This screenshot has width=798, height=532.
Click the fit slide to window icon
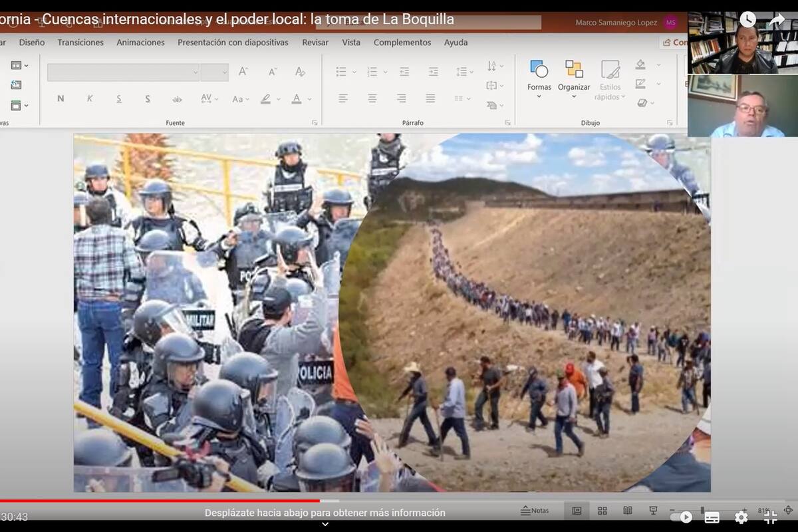789,510
